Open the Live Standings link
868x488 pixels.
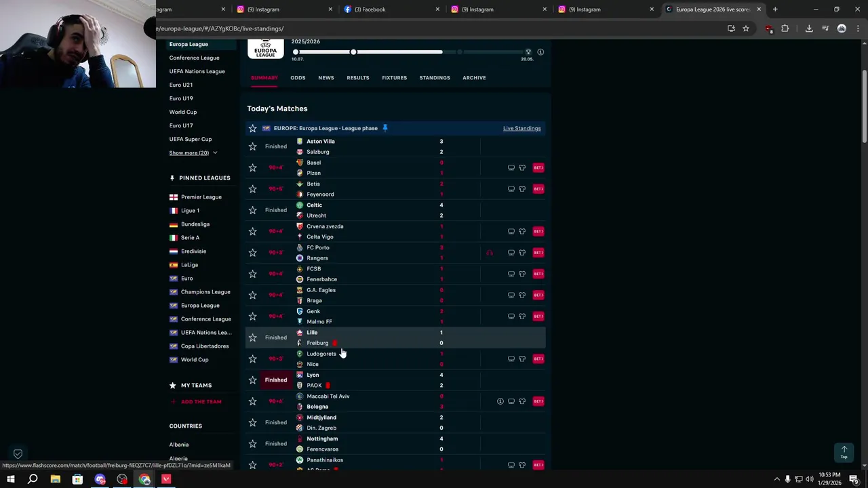tap(522, 128)
